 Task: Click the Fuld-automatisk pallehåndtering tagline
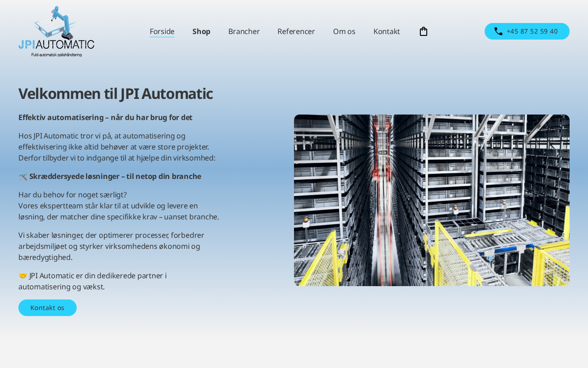point(57,54)
